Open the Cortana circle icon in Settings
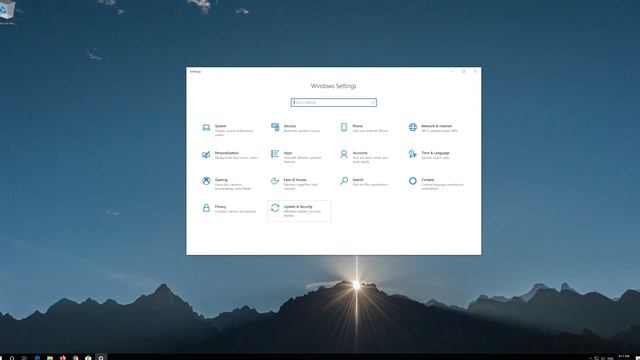 [x=413, y=181]
